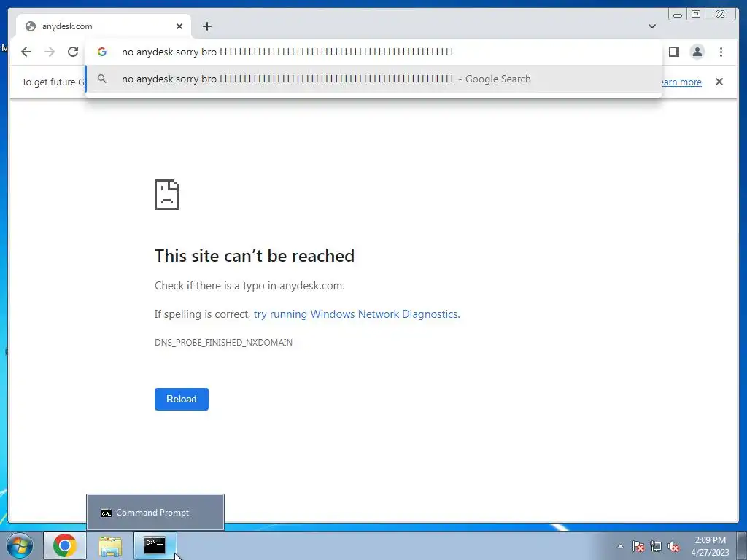Viewport: 747px width, 560px height.
Task: Open the Chrome profile avatar
Action: pyautogui.click(x=697, y=52)
